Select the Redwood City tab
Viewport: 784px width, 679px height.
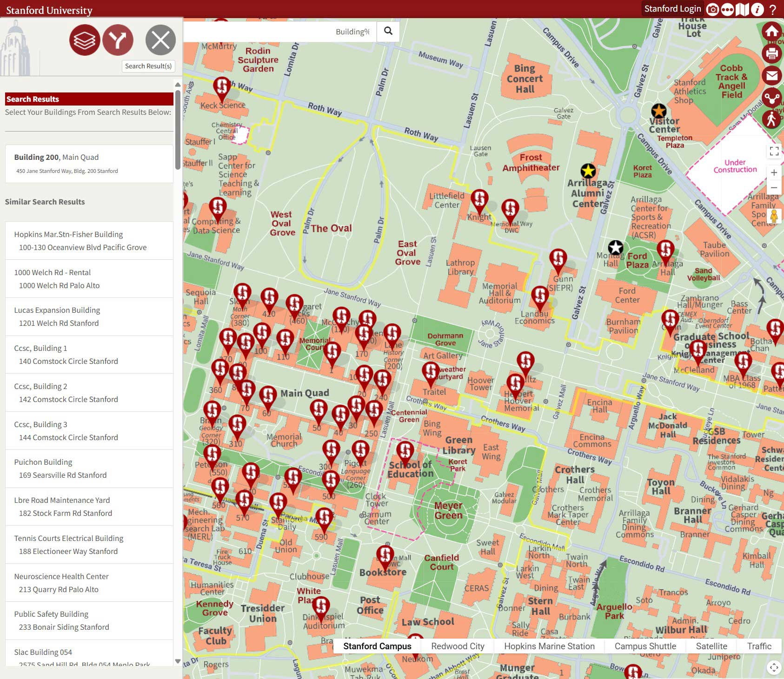[458, 646]
